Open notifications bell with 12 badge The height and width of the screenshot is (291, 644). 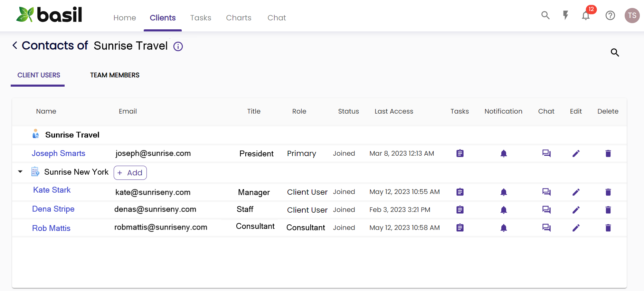(x=586, y=16)
